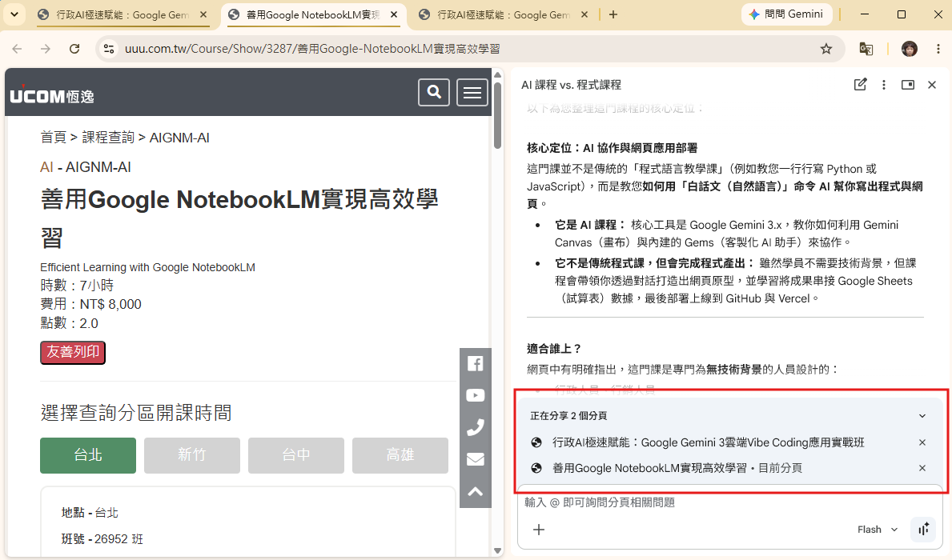Open the Facebook share icon
Screen dimensions: 952x560
point(476,364)
